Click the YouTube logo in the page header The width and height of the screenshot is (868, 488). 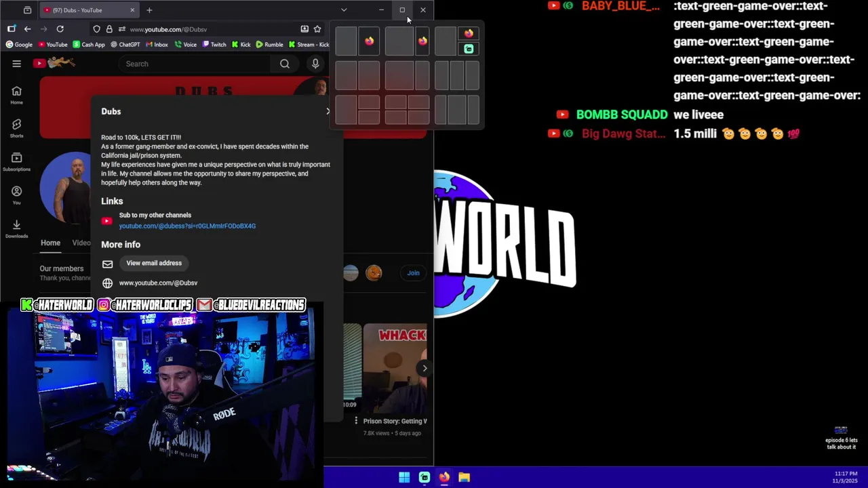tap(54, 63)
